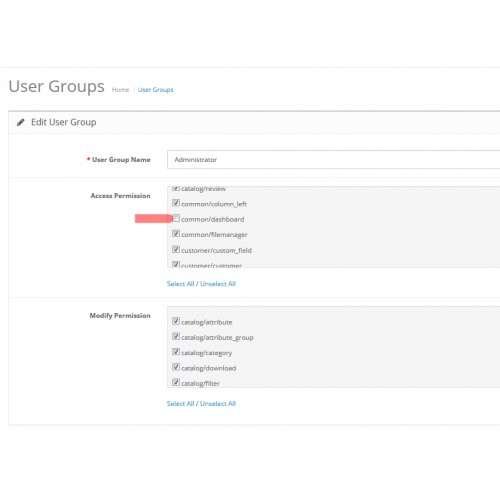Toggle catalog/review access checkbox
Screen dimensions: 500x500
176,188
